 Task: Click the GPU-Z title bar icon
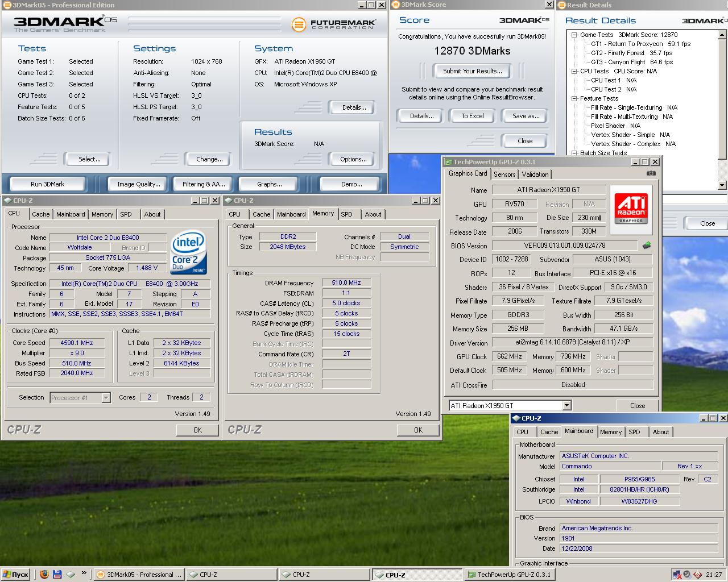[448, 162]
